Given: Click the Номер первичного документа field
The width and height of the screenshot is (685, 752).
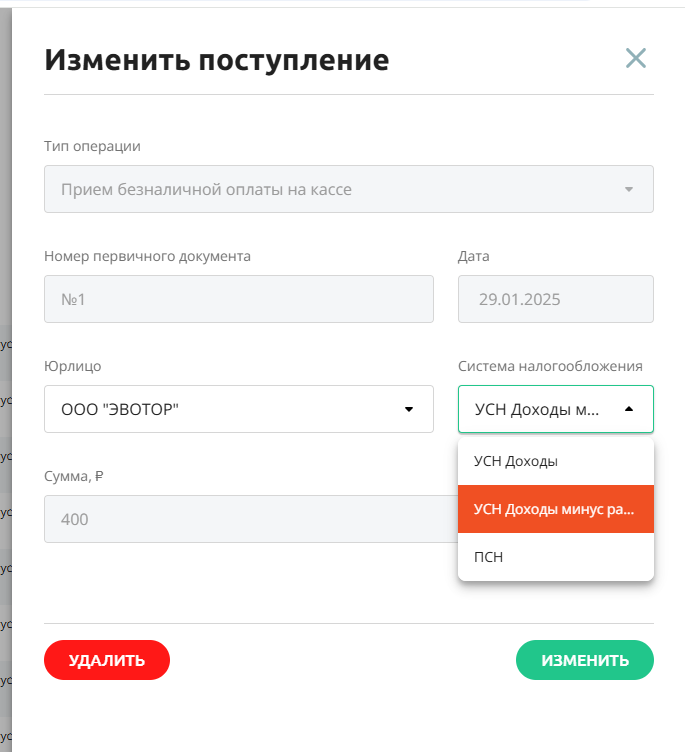Looking at the screenshot, I should (239, 299).
